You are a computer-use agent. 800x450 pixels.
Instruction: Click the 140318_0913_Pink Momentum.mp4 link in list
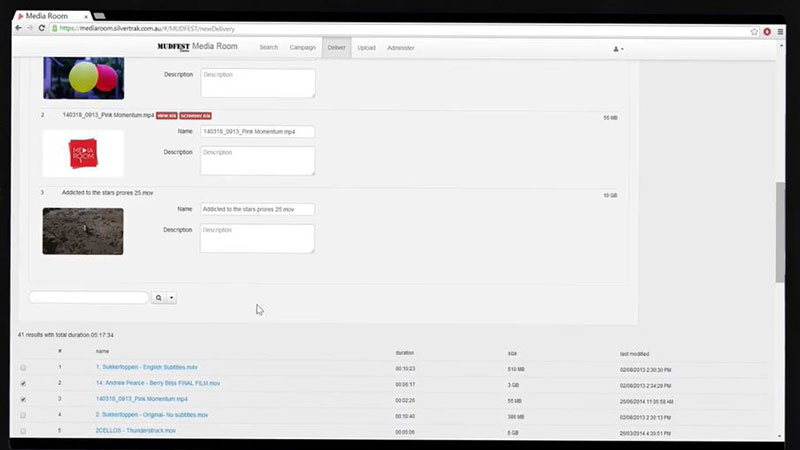[141, 399]
